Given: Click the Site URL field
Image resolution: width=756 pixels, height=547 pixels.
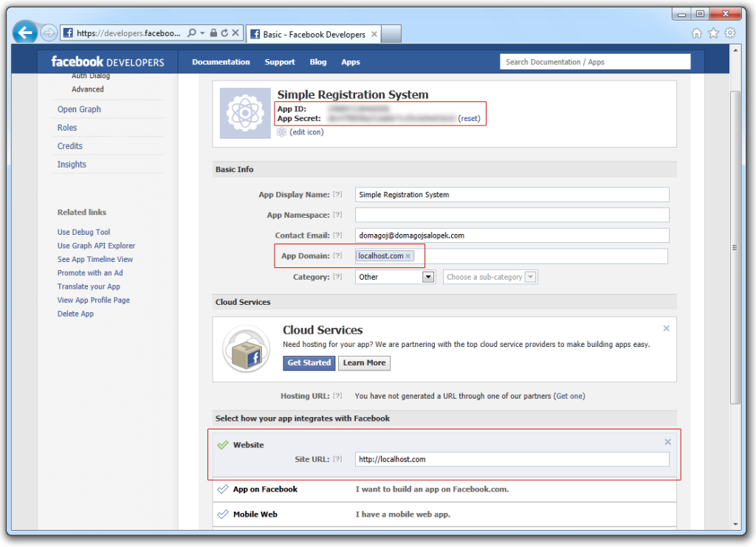Looking at the screenshot, I should pyautogui.click(x=512, y=459).
